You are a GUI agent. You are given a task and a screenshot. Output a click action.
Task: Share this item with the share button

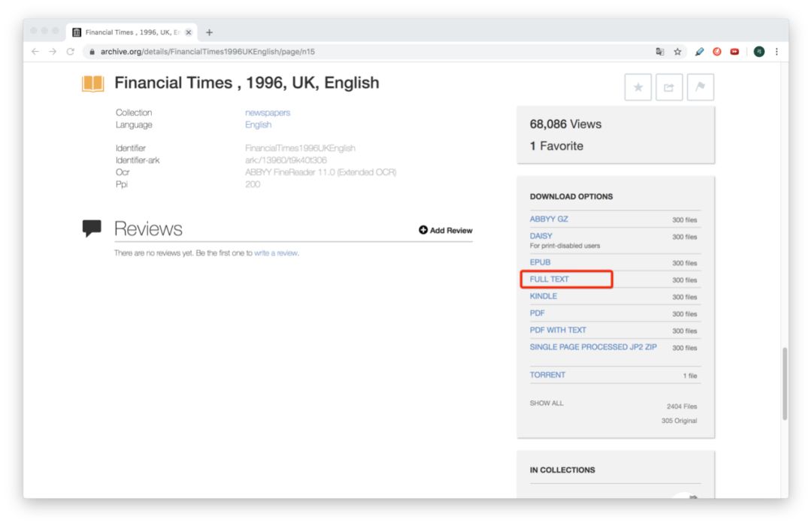(669, 87)
